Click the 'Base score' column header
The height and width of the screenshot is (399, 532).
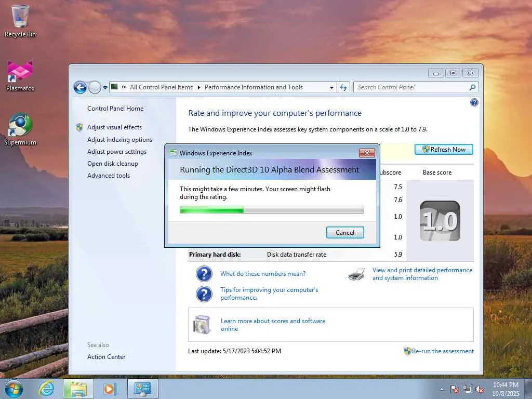437,172
